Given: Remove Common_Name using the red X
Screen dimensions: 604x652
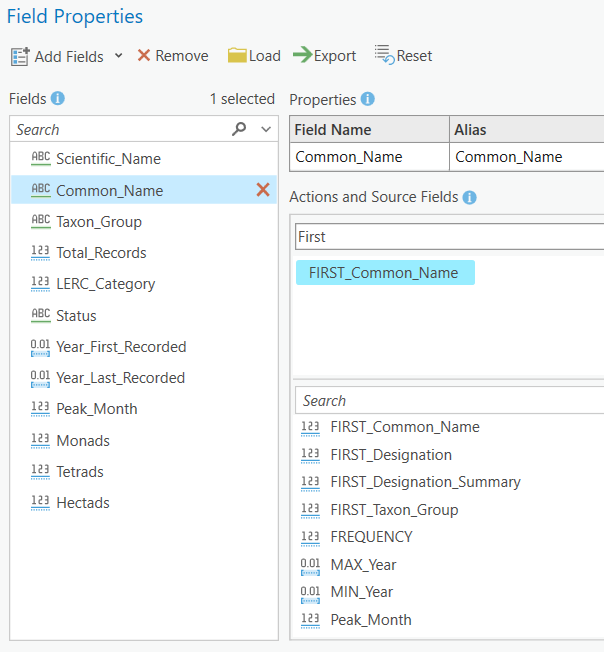Looking at the screenshot, I should [263, 190].
